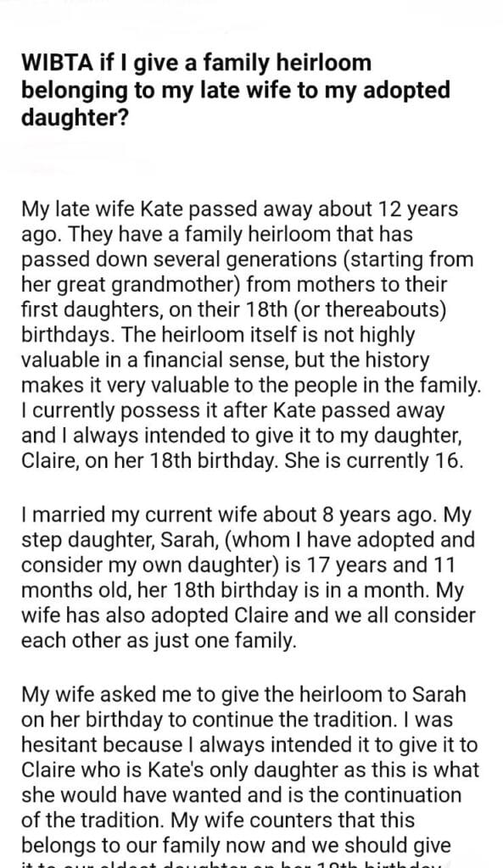Click the sentence 'She is currently 16.'
Screen dimensions: 503x868
pos(373,461)
